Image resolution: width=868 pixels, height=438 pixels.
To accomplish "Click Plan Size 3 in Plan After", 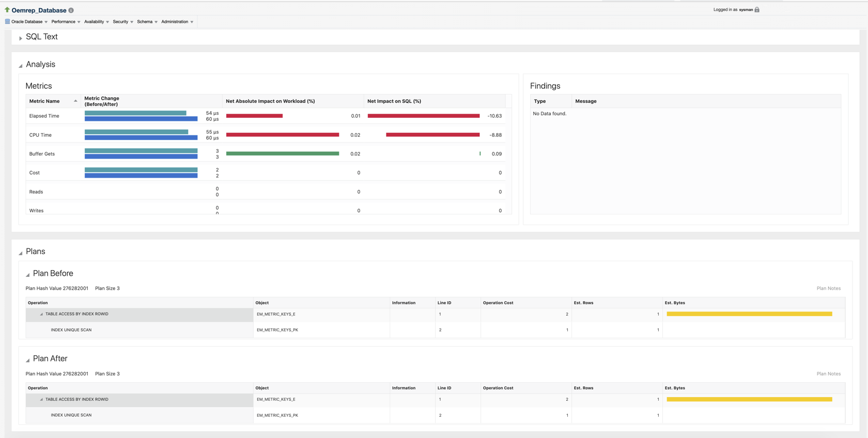I will [107, 373].
